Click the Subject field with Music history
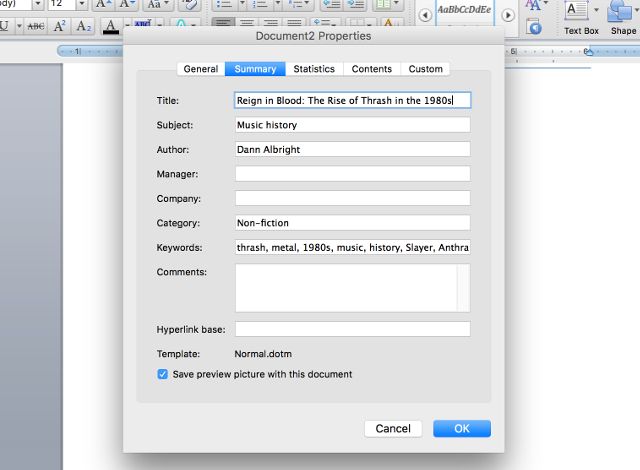The width and height of the screenshot is (640, 470). pos(353,125)
